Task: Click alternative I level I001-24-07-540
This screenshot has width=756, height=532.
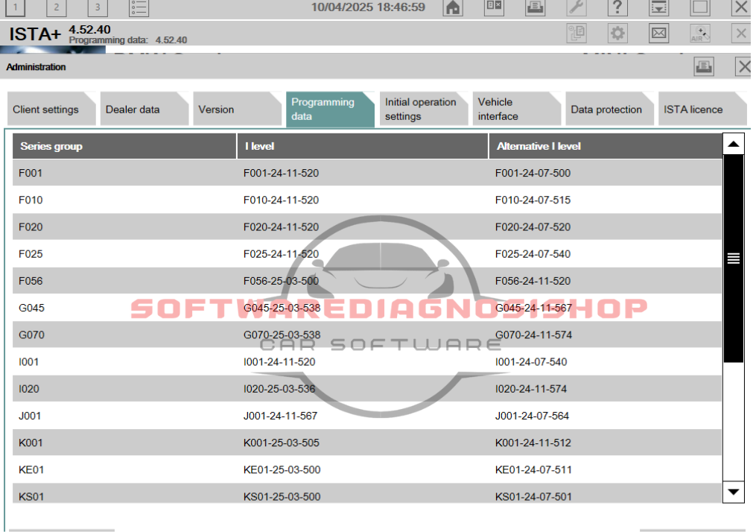Action: pos(531,362)
